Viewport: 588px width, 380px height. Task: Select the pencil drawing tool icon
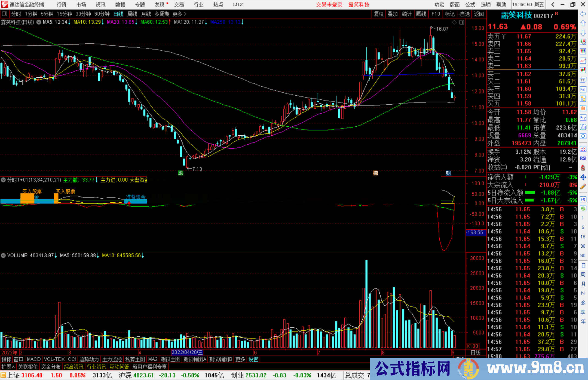(583, 187)
